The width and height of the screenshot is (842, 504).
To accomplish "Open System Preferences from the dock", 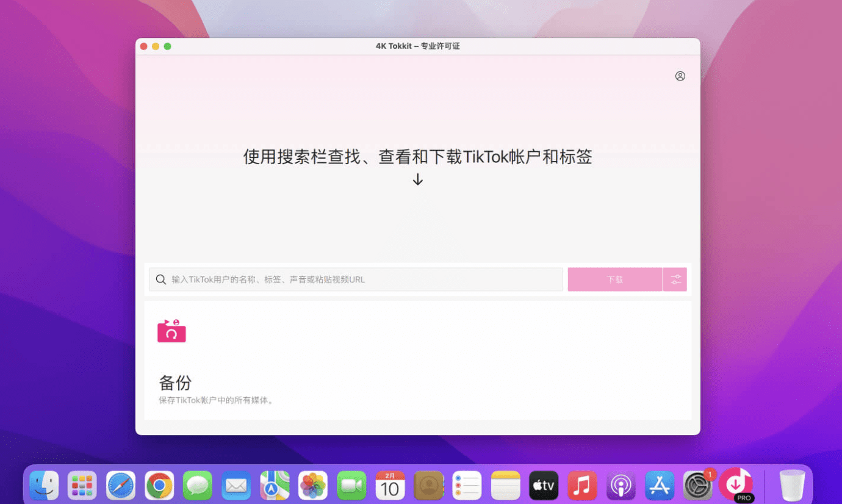I will pyautogui.click(x=697, y=486).
